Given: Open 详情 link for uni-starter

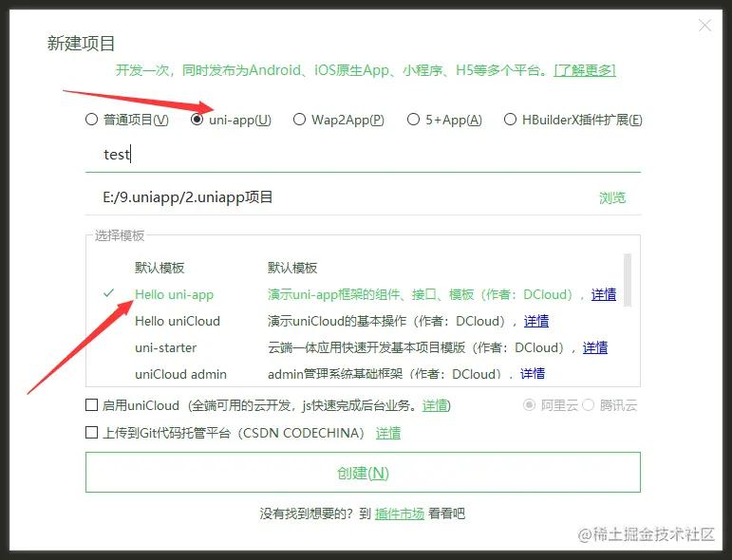Looking at the screenshot, I should click(x=594, y=347).
